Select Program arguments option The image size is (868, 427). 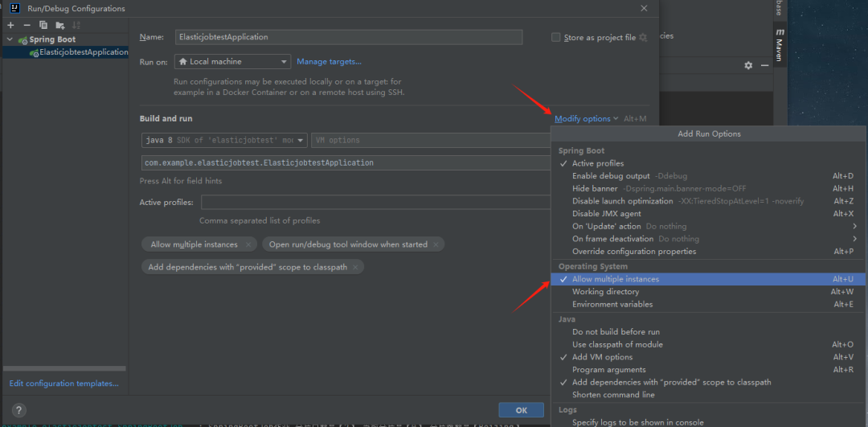coord(708,369)
